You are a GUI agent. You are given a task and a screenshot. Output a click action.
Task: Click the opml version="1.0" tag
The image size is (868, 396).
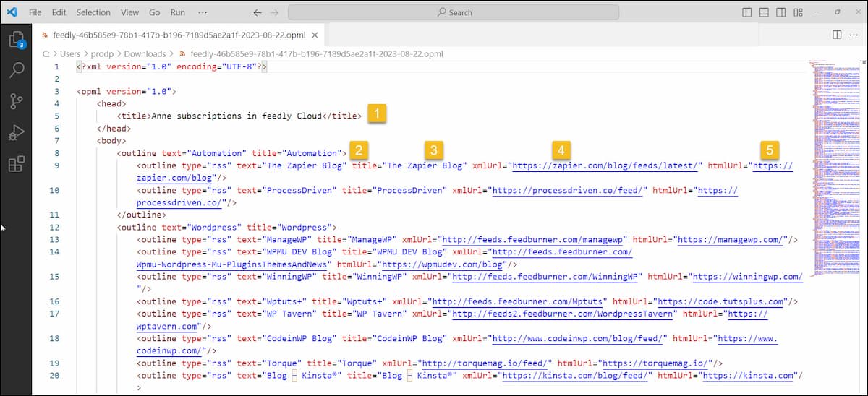pos(127,92)
